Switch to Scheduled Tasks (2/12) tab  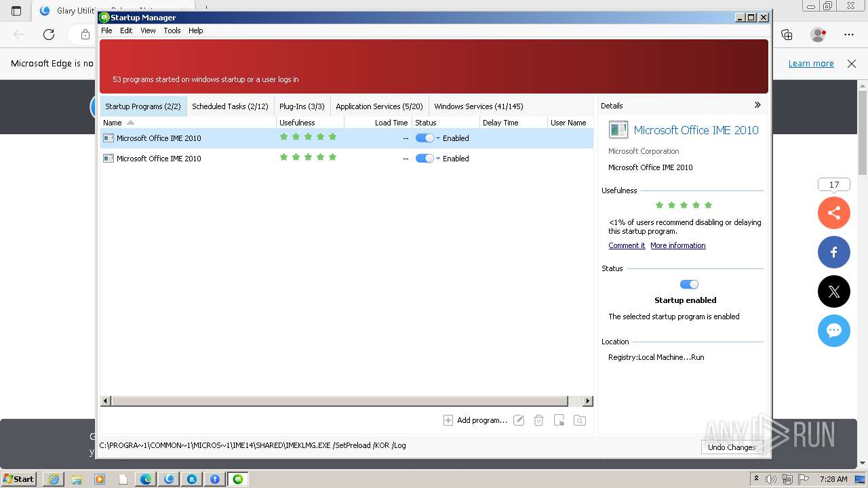pyautogui.click(x=230, y=106)
